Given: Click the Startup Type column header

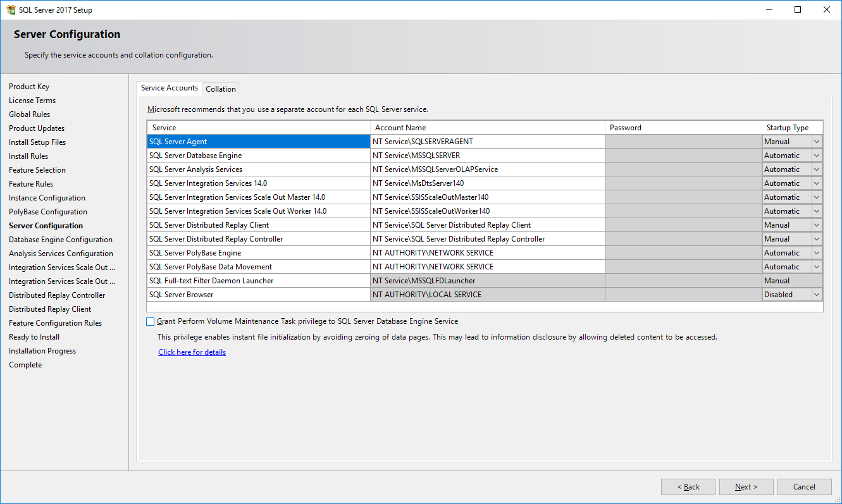Looking at the screenshot, I should (x=792, y=128).
